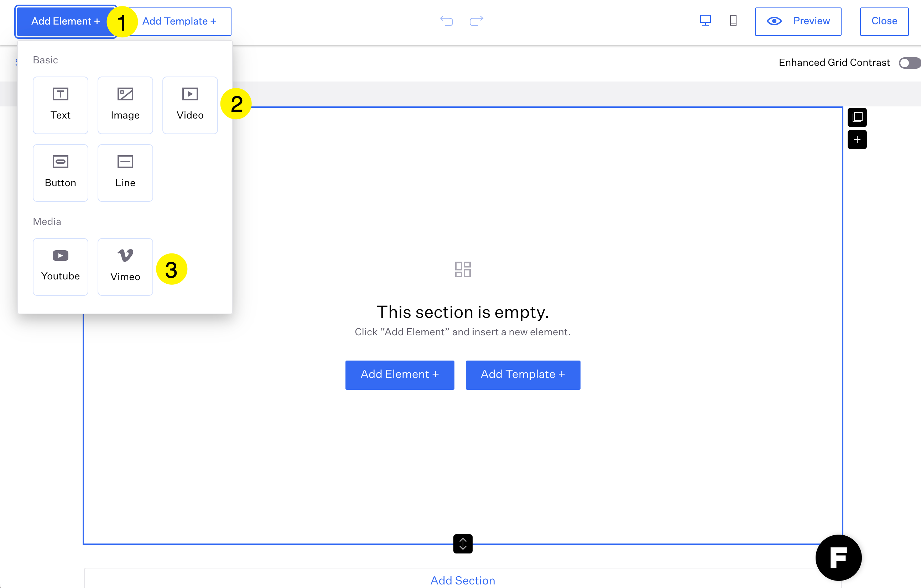Click the Add Section link
Screen dimensions: 921x588
[x=462, y=580]
